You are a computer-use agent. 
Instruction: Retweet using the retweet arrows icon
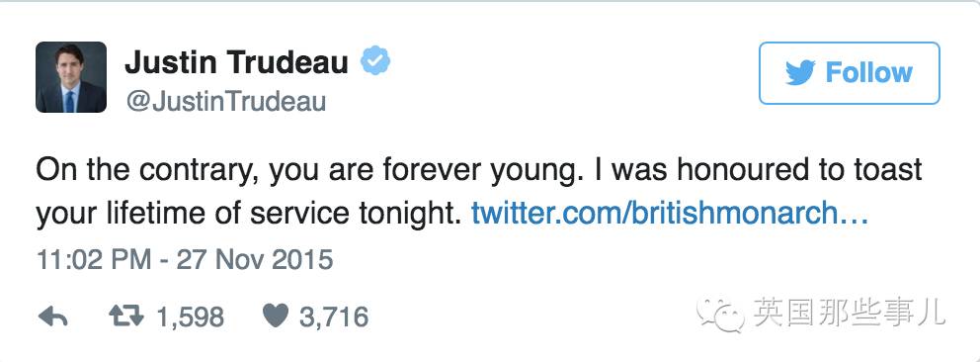(126, 317)
